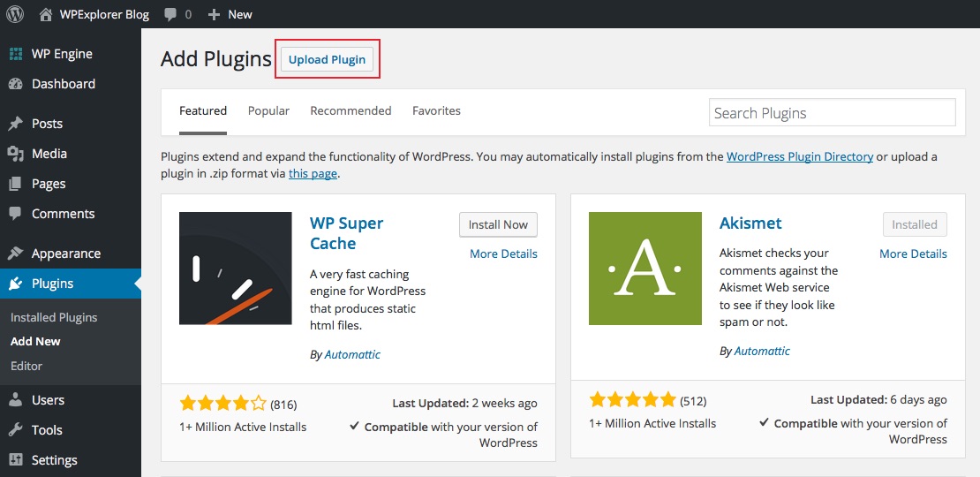The height and width of the screenshot is (477, 980).
Task: Click the Tools wrench icon
Action: pyautogui.click(x=16, y=430)
